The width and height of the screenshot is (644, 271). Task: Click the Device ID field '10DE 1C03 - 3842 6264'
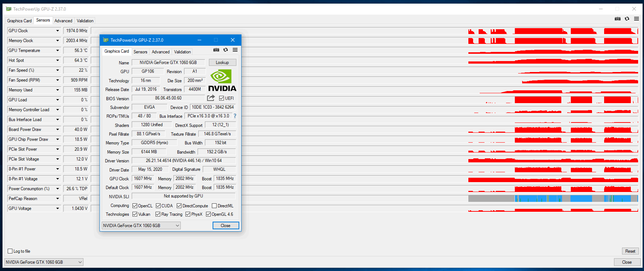pos(213,107)
